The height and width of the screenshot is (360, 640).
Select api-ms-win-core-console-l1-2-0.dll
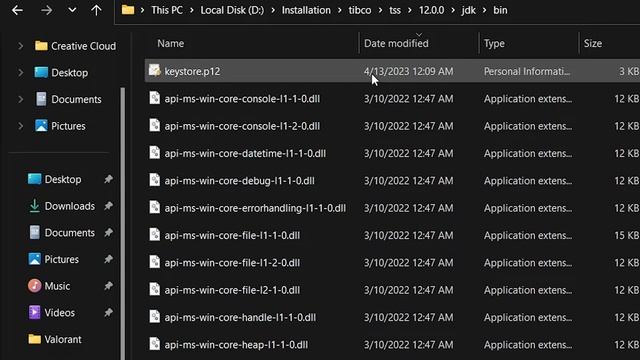[x=242, y=126]
